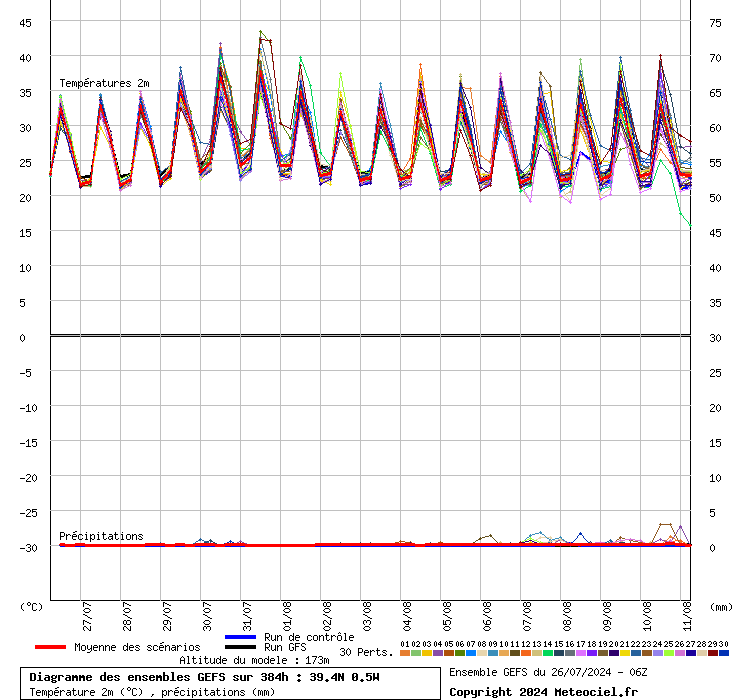Select the blue perturbation 07 legend swatch
The image size is (740, 700).
(471, 653)
